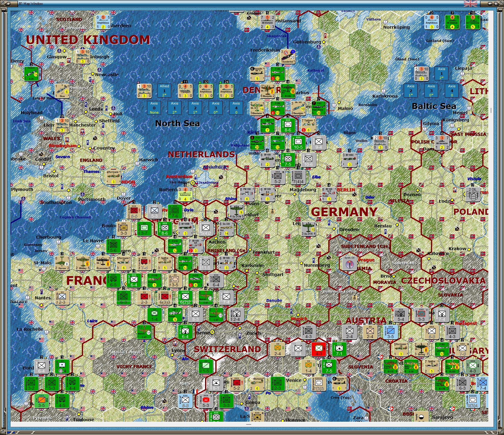The height and width of the screenshot is (435, 504).
Task: Select the Bf 109B fighter in Belgium
Action: pyautogui.click(x=185, y=229)
